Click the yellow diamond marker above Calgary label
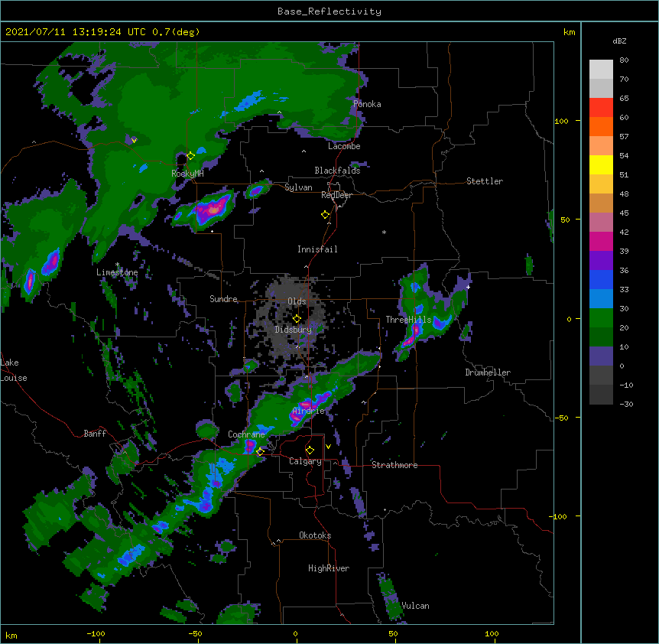Image resolution: width=659 pixels, height=644 pixels. [x=310, y=450]
